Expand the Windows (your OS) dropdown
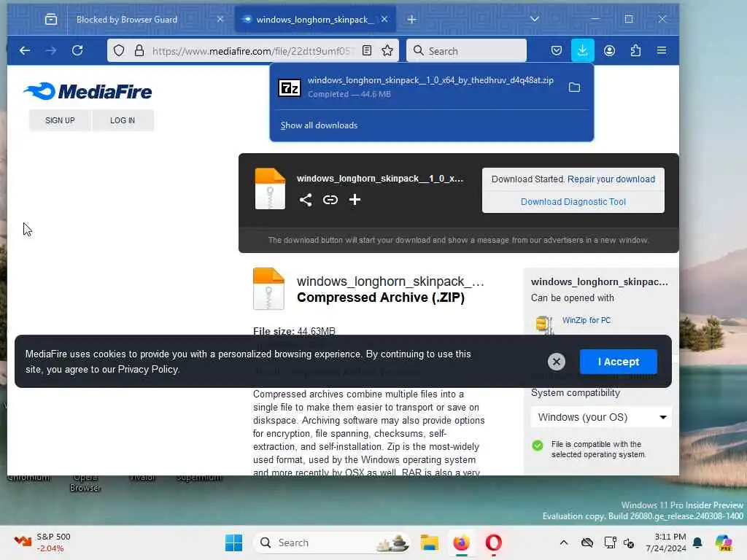This screenshot has width=747, height=560. coord(601,417)
